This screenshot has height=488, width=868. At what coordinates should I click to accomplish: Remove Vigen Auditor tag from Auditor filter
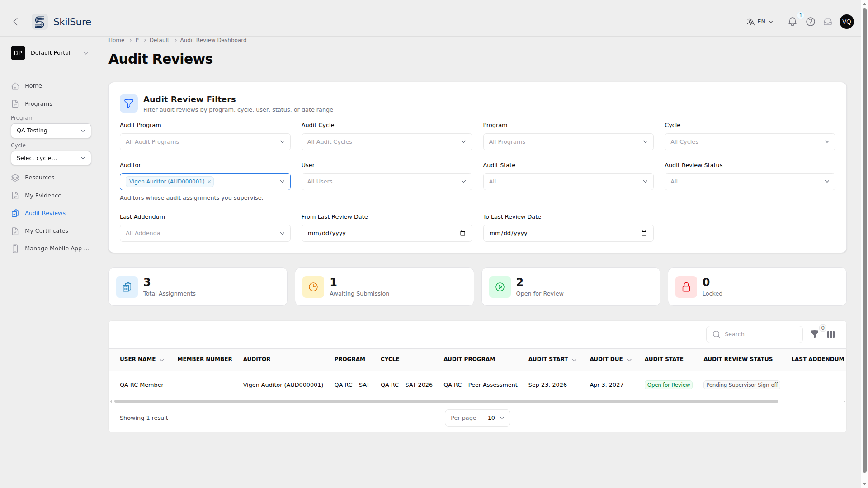click(x=209, y=182)
